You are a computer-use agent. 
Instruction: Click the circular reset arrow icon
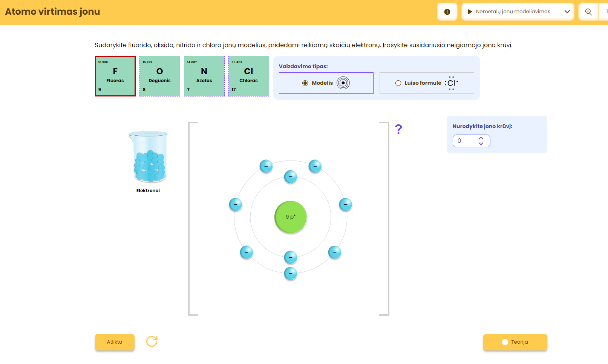coord(152,341)
